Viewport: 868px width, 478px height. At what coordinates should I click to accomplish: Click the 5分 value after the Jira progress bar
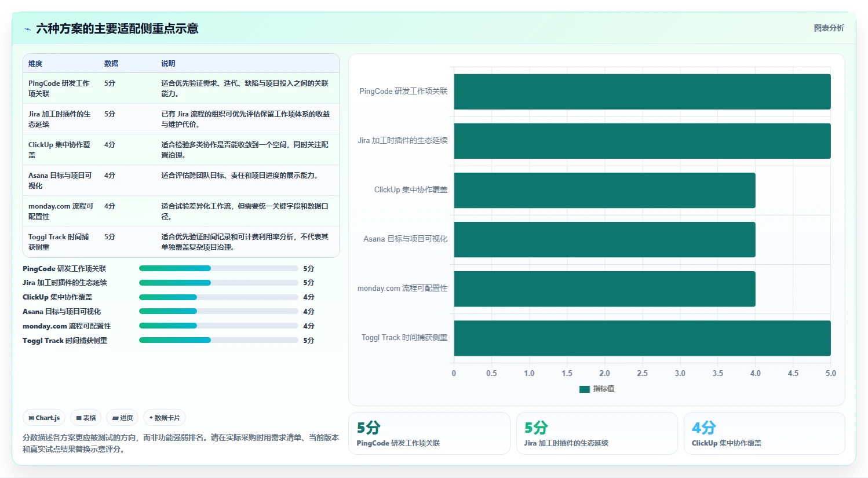pyautogui.click(x=309, y=283)
